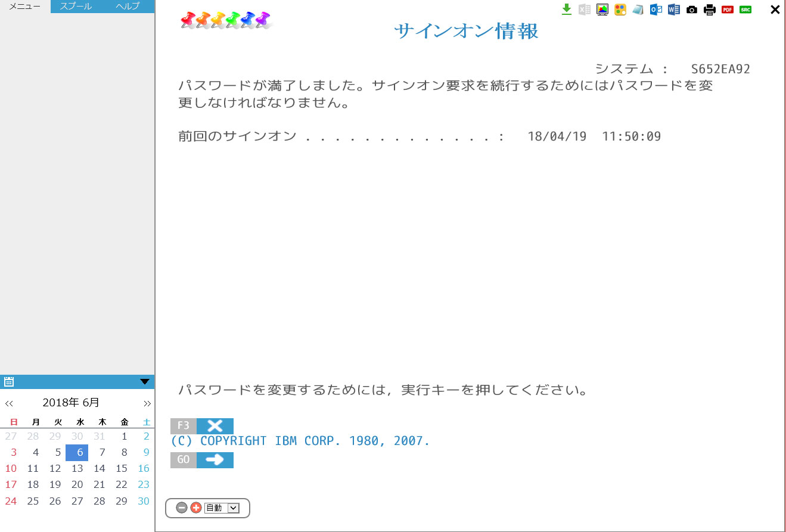Image resolution: width=786 pixels, height=532 pixels.
Task: Open the 自動 zoom dropdown
Action: click(222, 508)
